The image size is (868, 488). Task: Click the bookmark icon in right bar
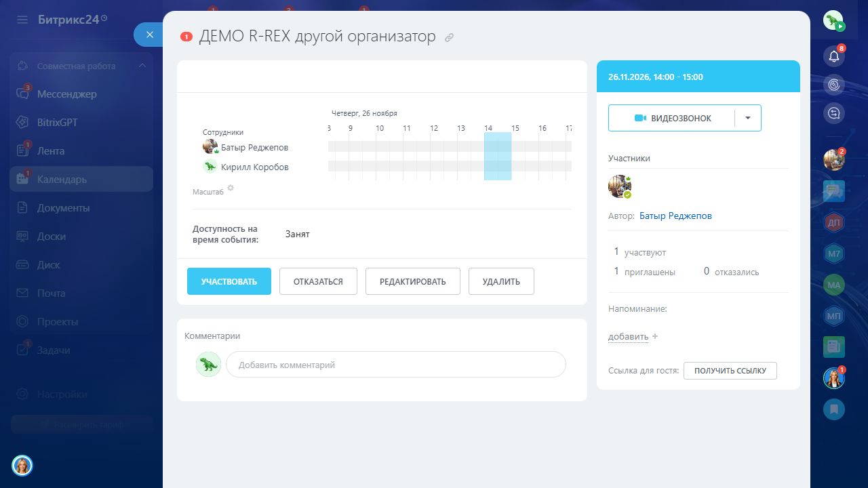click(x=834, y=409)
